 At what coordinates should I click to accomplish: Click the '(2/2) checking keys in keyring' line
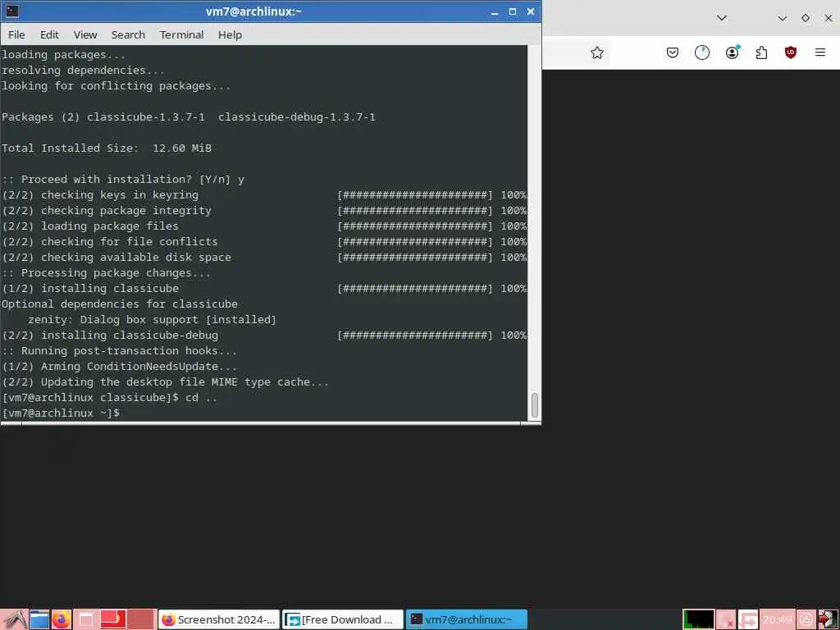coord(100,195)
